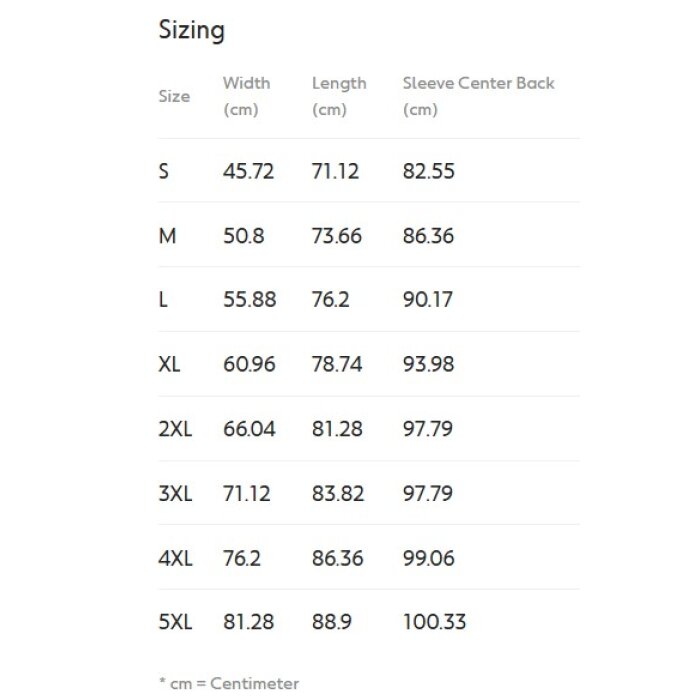The image size is (700, 700).
Task: Select the 2XL size row label
Action: pyautogui.click(x=175, y=429)
